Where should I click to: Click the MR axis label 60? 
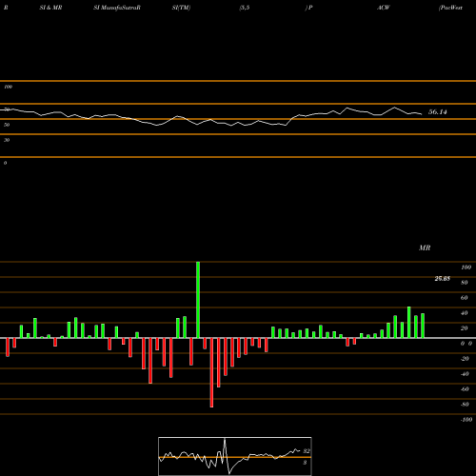(464, 298)
